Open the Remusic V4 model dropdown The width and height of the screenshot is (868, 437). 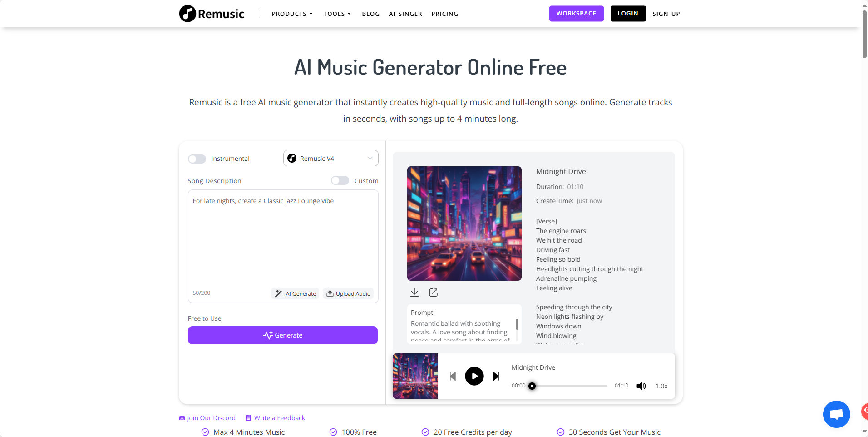(x=331, y=158)
